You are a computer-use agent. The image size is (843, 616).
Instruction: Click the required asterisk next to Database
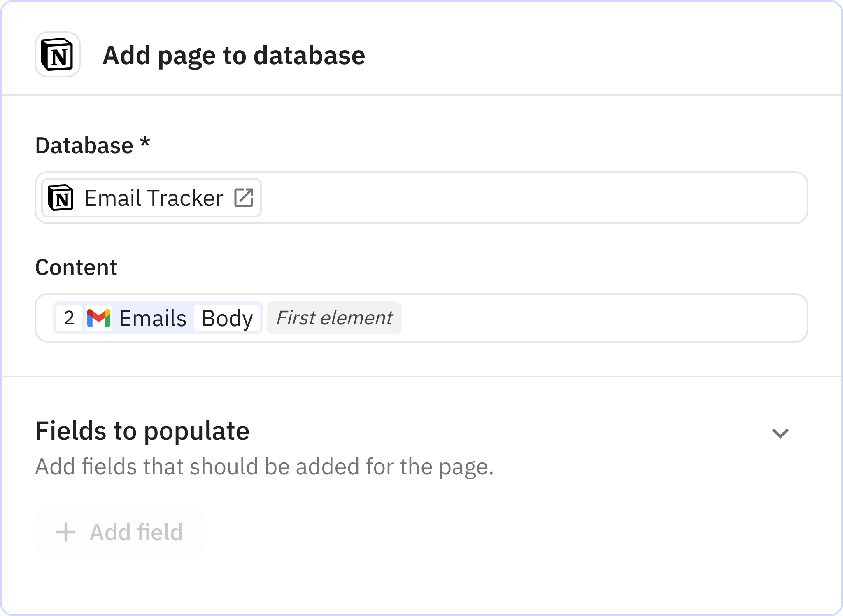(x=145, y=143)
